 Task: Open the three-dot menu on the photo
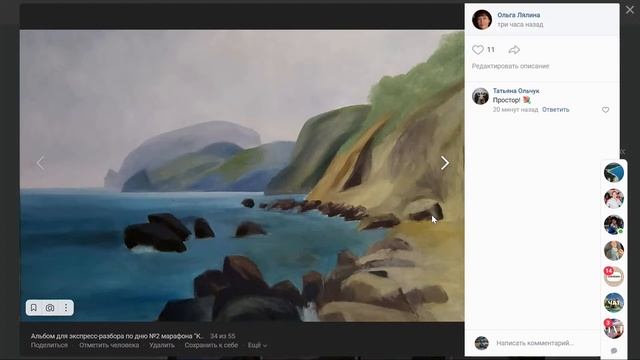pyautogui.click(x=66, y=307)
